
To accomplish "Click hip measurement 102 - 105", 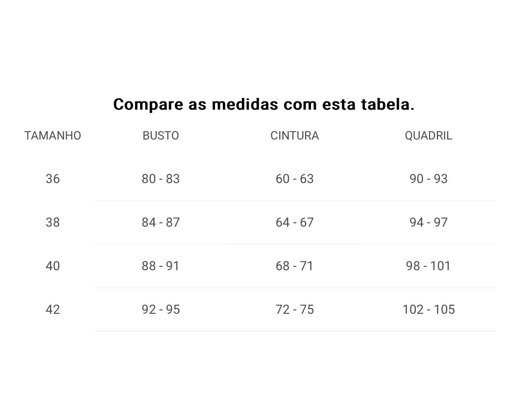I will (x=428, y=309).
